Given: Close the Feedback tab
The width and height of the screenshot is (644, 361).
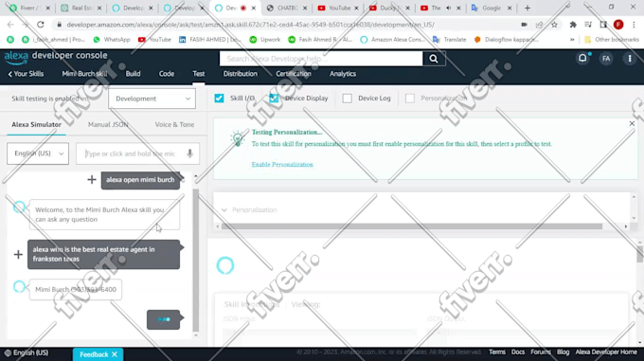Looking at the screenshot, I should point(115,354).
